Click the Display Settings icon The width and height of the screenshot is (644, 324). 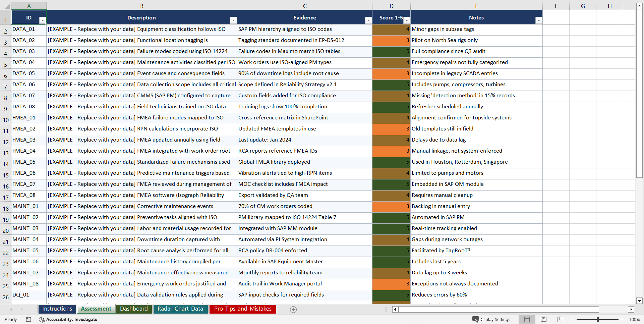point(475,319)
